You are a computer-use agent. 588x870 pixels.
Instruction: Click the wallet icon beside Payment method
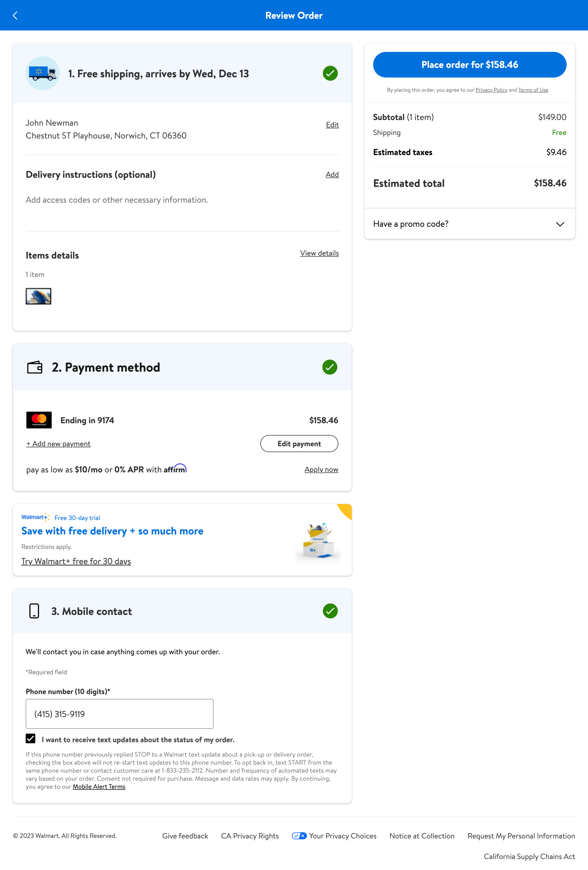tap(35, 367)
